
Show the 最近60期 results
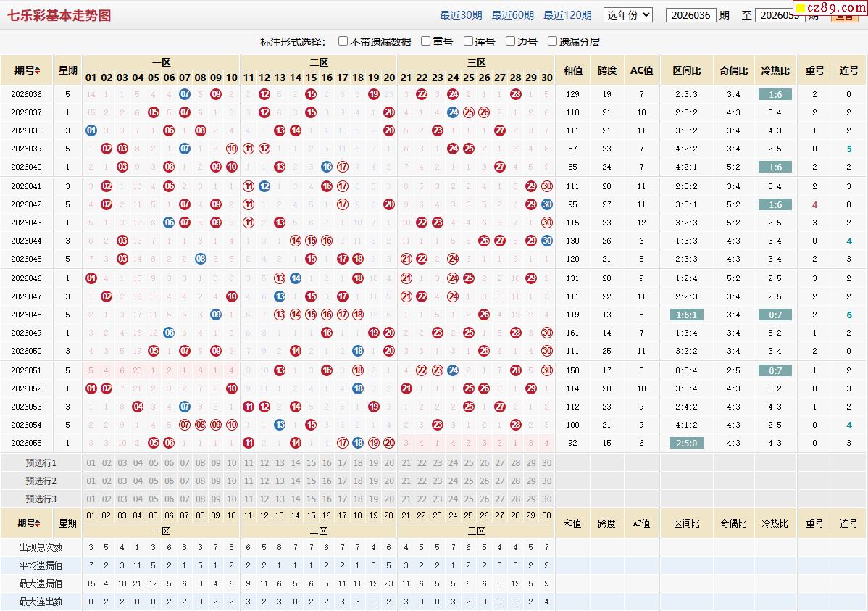coord(512,15)
